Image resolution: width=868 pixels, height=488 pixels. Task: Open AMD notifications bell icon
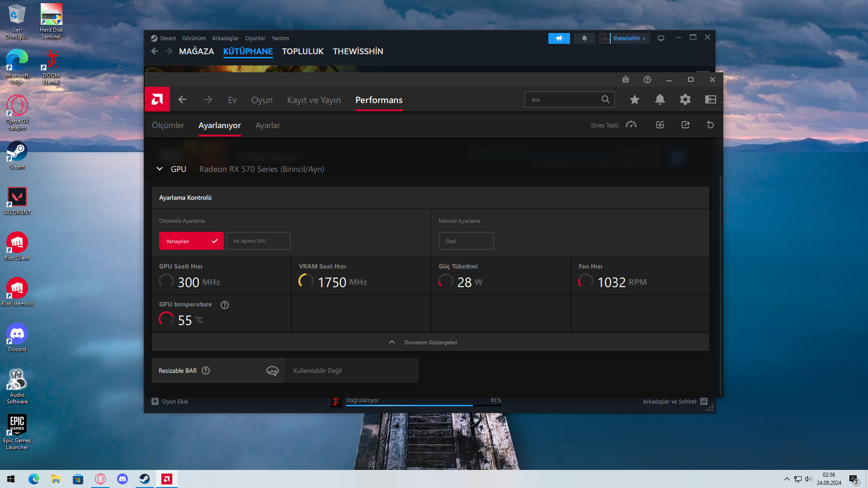click(660, 99)
